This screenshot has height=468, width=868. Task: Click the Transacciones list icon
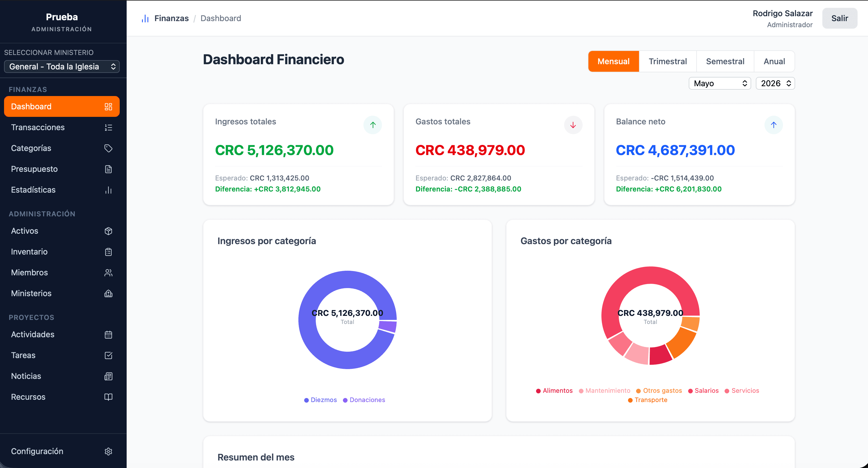(108, 128)
